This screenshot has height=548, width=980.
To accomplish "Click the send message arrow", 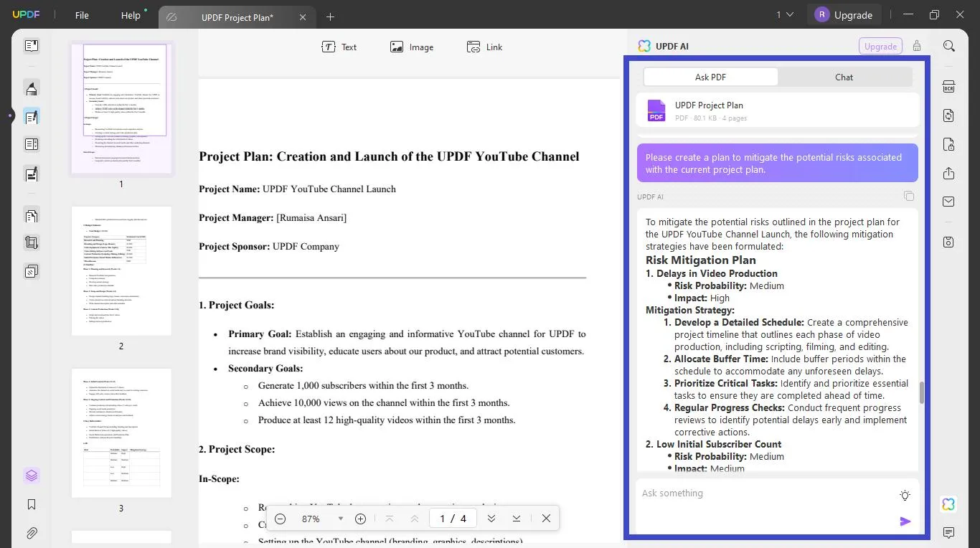I will pyautogui.click(x=905, y=521).
